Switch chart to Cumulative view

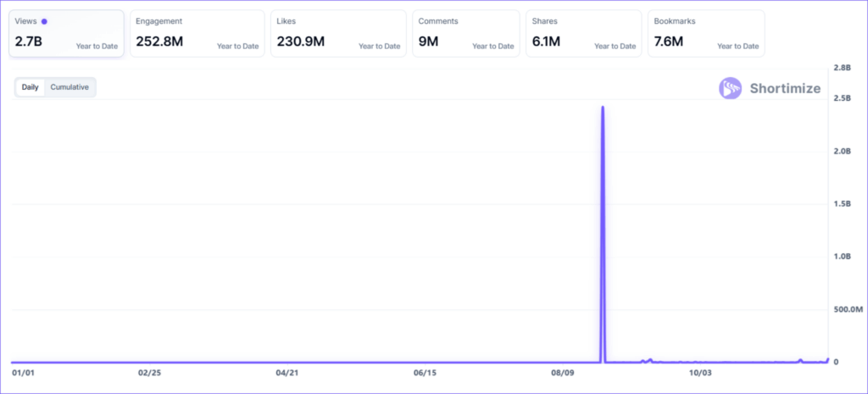(69, 87)
